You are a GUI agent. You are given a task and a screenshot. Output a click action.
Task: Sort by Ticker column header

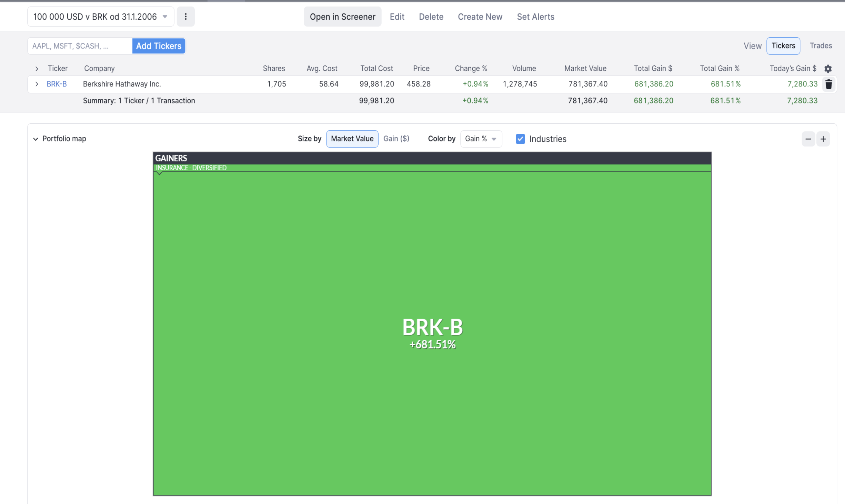point(58,68)
